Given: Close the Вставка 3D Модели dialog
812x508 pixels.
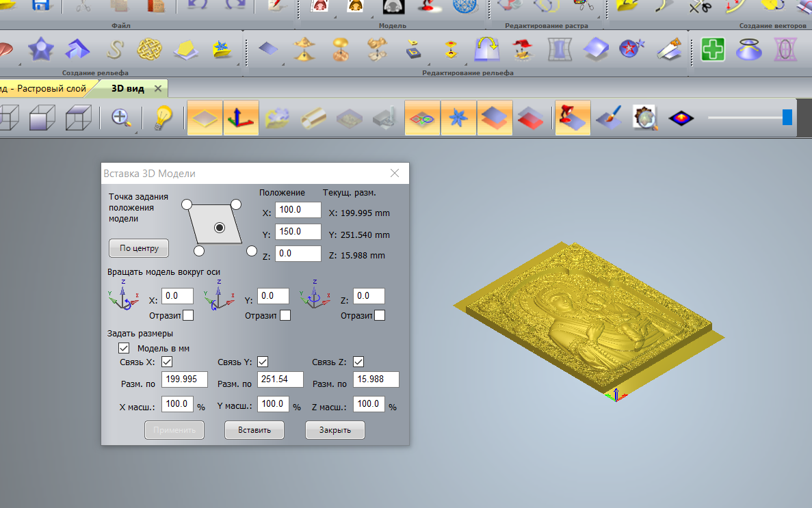Looking at the screenshot, I should pos(395,173).
